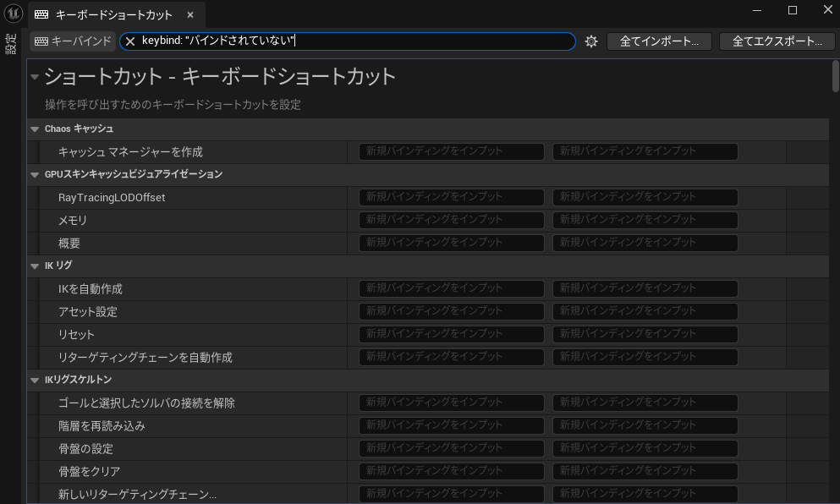Image resolution: width=840 pixels, height=504 pixels.
Task: Select the 概要 row label
Action: (x=69, y=244)
